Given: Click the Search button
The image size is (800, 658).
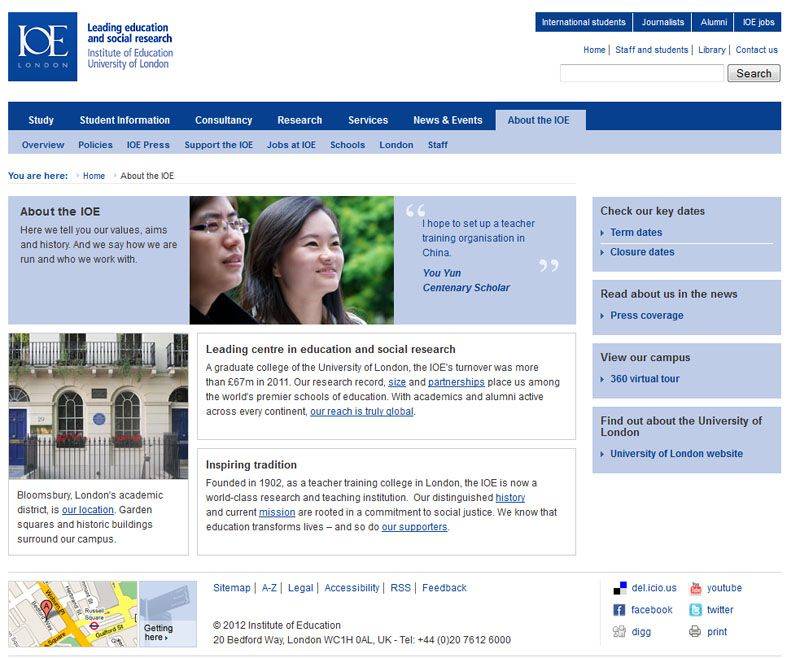Looking at the screenshot, I should pos(753,73).
